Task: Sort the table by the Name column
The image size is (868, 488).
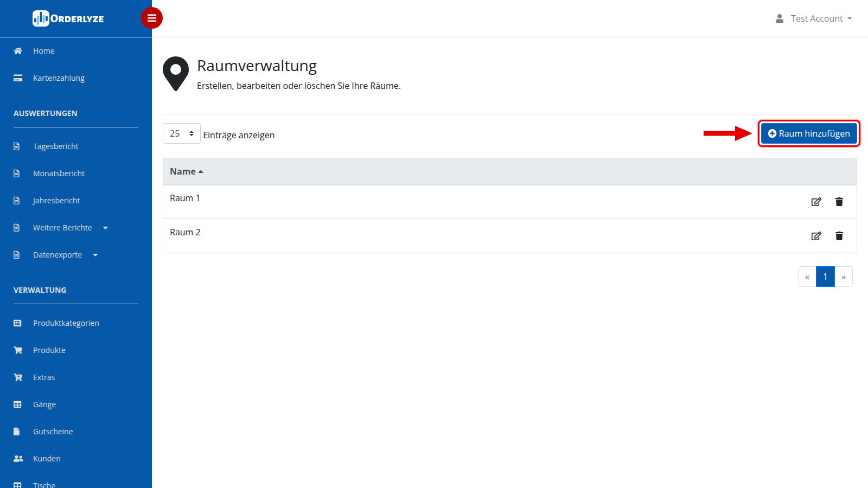Action: (x=187, y=171)
